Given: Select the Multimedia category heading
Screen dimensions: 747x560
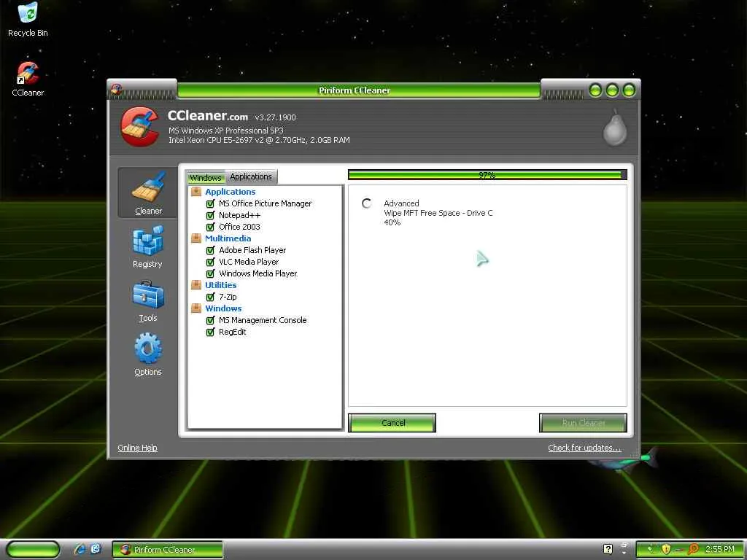Looking at the screenshot, I should (228, 238).
